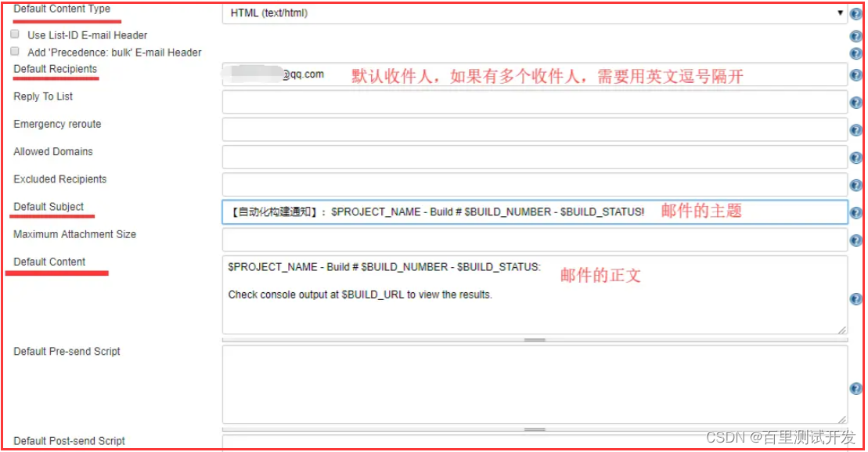Open help icon for Emergency reroute
Image resolution: width=868 pixels, height=452 pixels.
[x=855, y=130]
